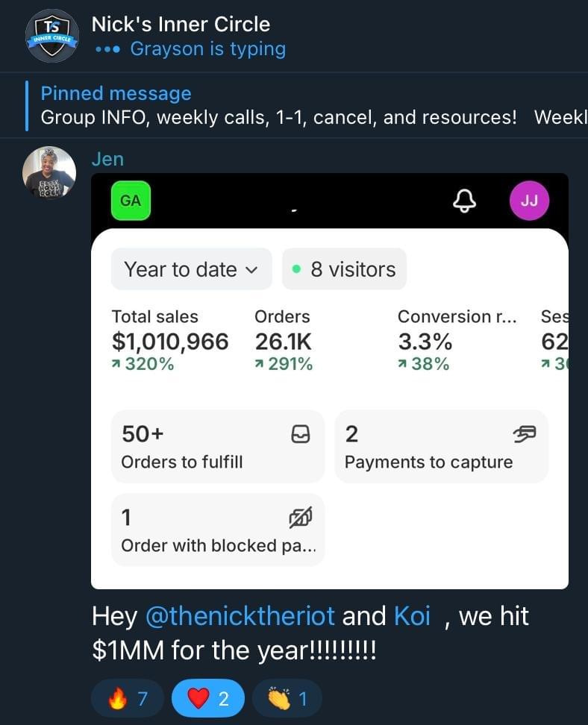Toggle the fire emoji reaction
The width and height of the screenshot is (588, 725).
[x=128, y=699]
